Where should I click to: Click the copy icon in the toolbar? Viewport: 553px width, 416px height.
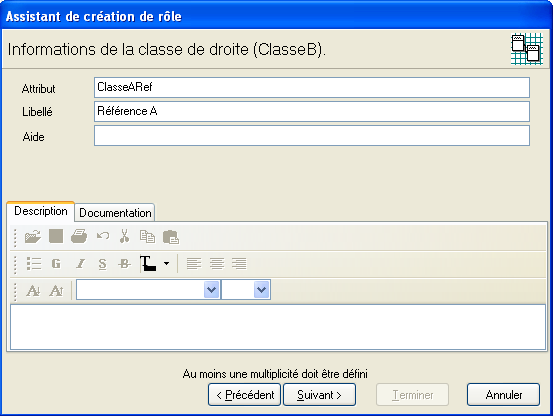(147, 236)
